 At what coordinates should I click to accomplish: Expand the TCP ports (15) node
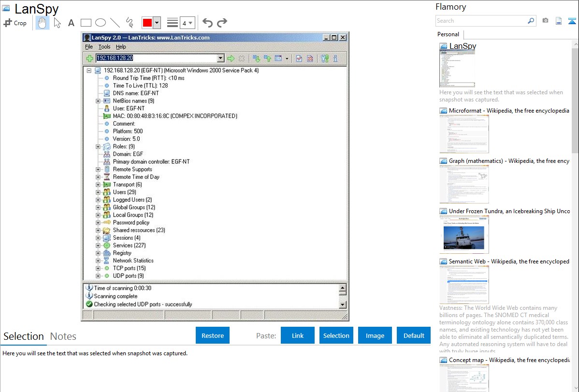(98, 268)
